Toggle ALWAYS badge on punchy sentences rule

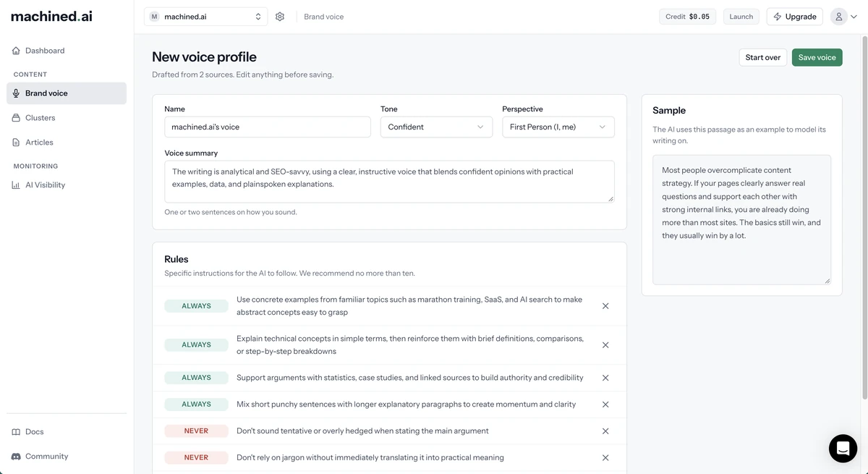[196, 405]
